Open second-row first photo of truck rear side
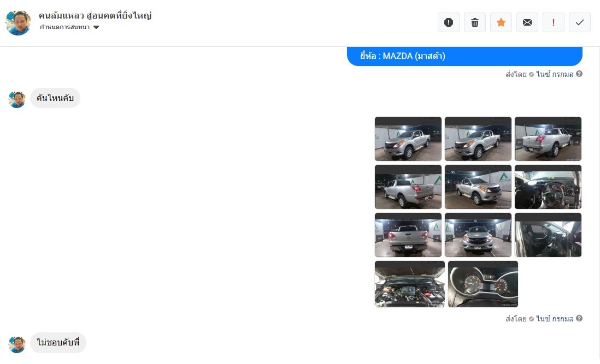The image size is (600, 364). coord(408,187)
